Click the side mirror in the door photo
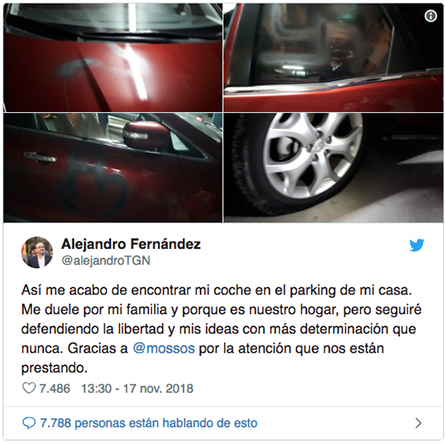 point(147,135)
